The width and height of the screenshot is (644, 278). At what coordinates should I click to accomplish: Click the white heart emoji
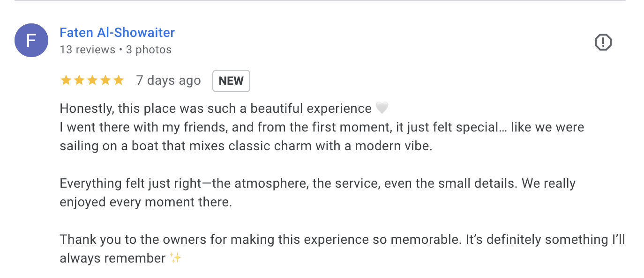382,109
